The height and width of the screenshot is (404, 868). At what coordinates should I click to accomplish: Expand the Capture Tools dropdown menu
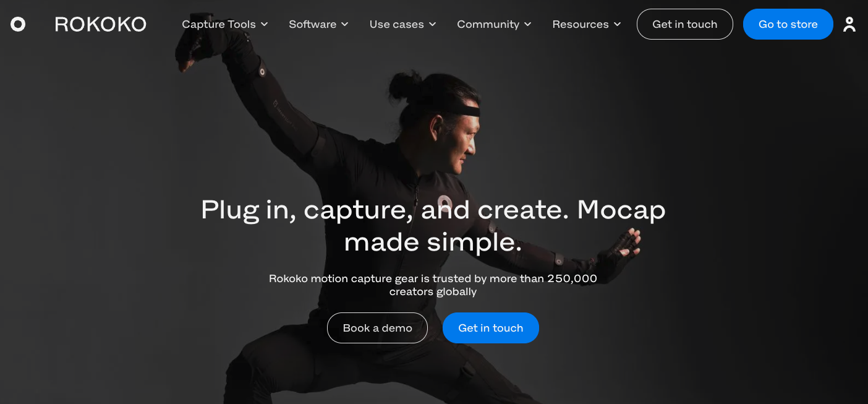225,24
